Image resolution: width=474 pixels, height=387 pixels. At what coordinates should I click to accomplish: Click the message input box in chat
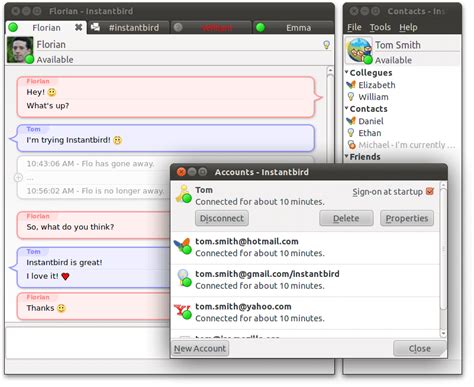coord(88,343)
